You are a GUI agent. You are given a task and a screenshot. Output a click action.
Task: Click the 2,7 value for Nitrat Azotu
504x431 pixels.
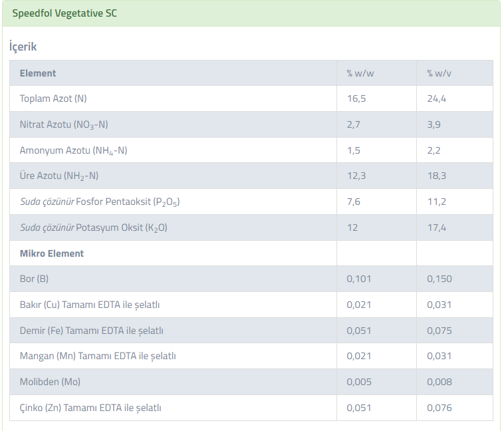coord(353,124)
